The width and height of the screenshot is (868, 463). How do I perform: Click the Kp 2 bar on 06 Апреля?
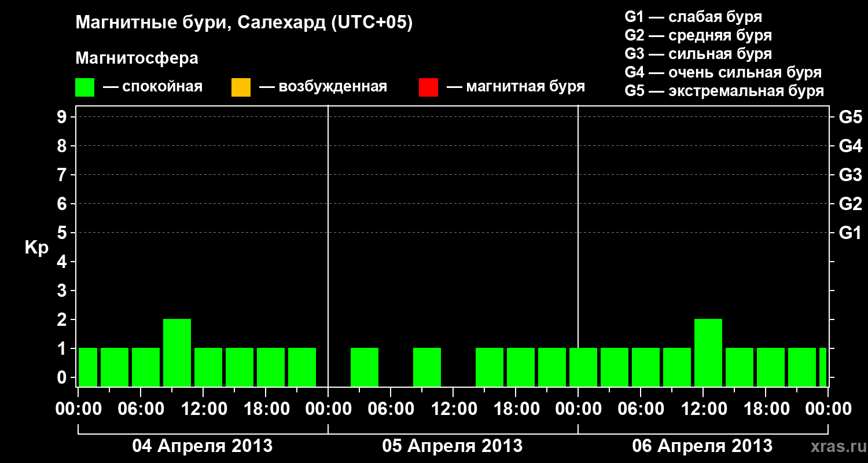coord(708,352)
